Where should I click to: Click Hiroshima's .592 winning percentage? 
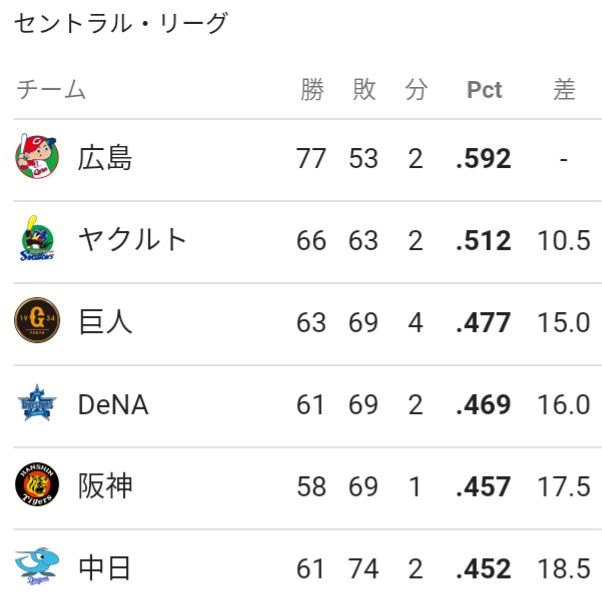(x=484, y=158)
